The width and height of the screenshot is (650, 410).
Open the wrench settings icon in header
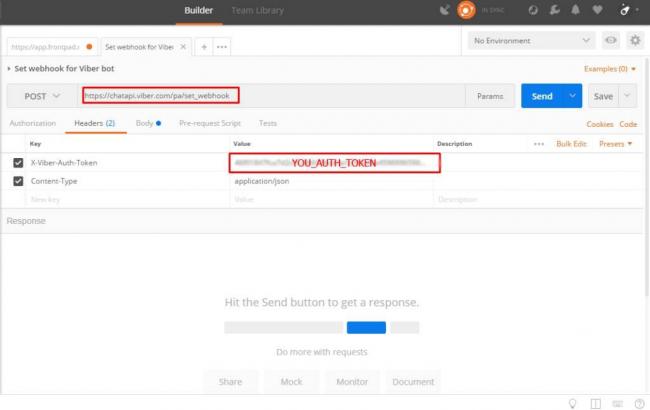[x=554, y=10]
